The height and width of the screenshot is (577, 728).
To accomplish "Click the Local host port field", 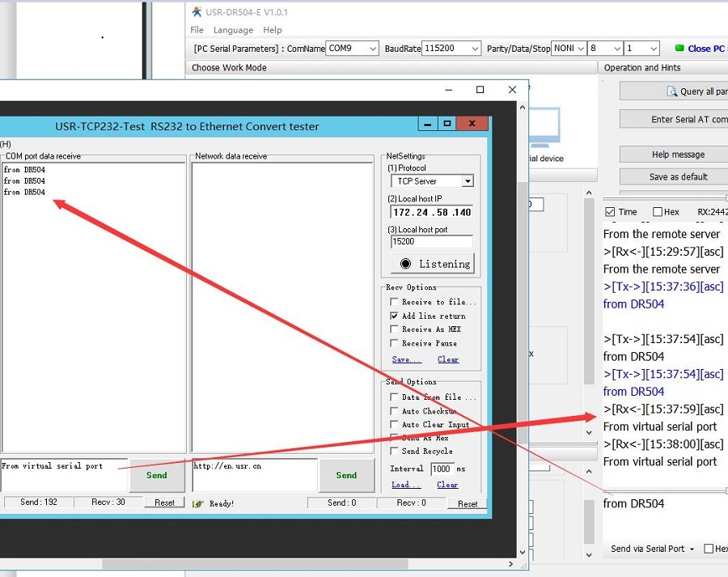I will [432, 242].
